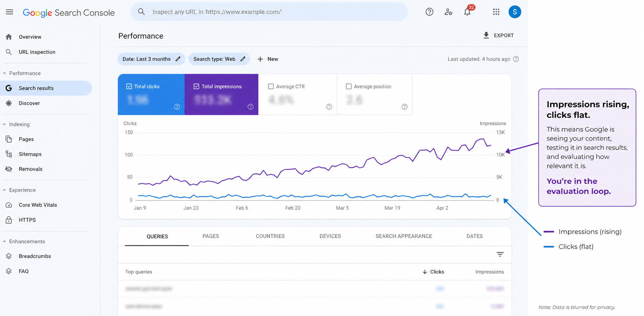Edit the date range pencil icon

pyautogui.click(x=178, y=59)
